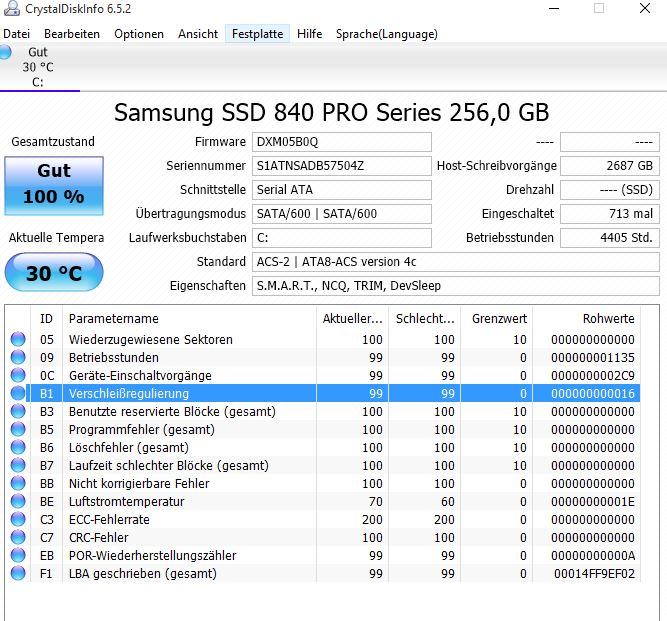Select the C: drive tab with Gut status
Image resolution: width=667 pixels, height=621 pixels.
coord(40,67)
